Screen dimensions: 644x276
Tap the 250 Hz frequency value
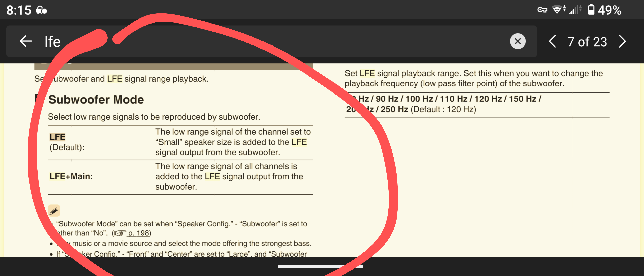pyautogui.click(x=394, y=109)
